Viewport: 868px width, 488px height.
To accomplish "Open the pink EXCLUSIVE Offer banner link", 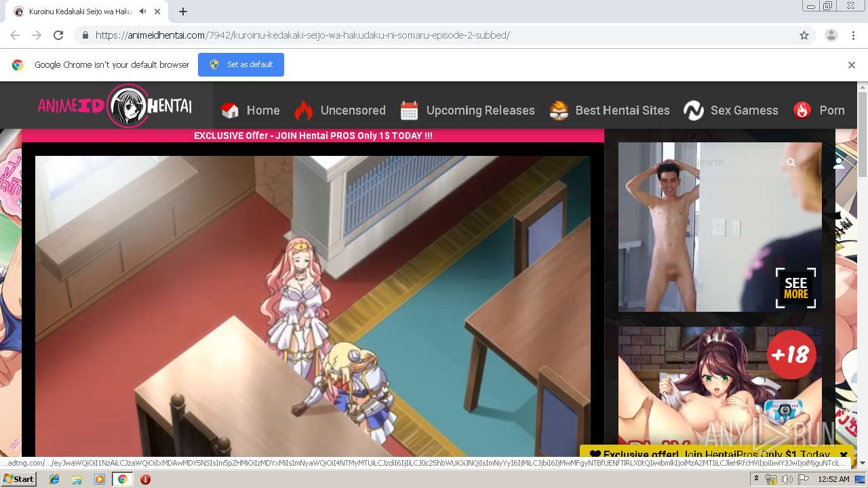I will 313,136.
